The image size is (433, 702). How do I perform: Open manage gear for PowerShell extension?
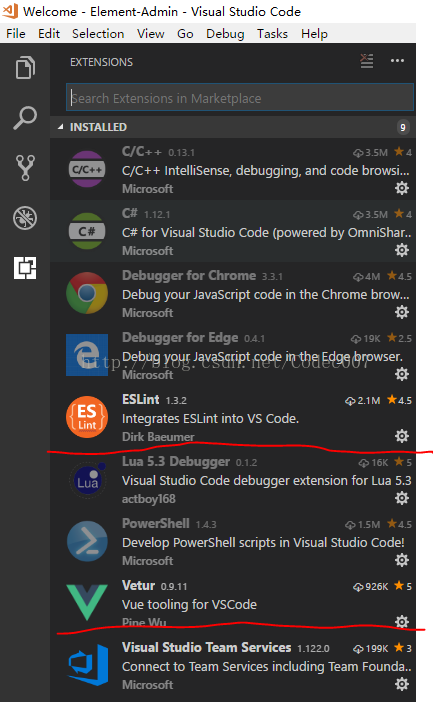click(x=402, y=560)
